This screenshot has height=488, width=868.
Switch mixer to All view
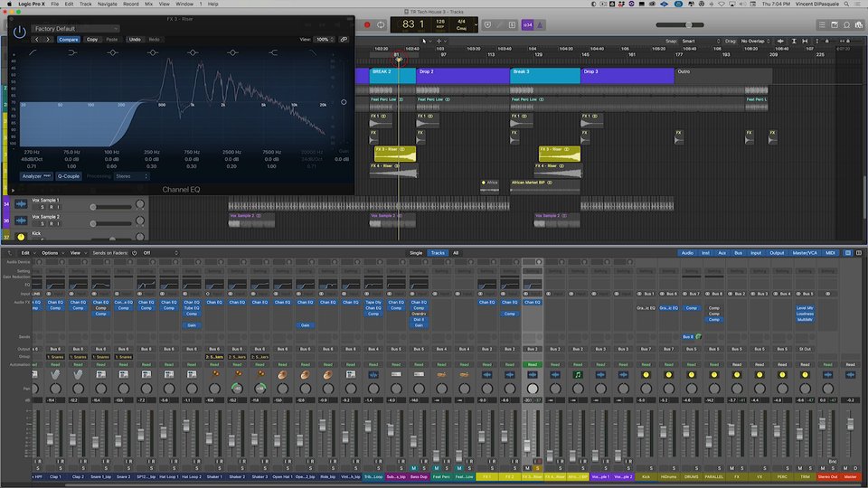456,253
